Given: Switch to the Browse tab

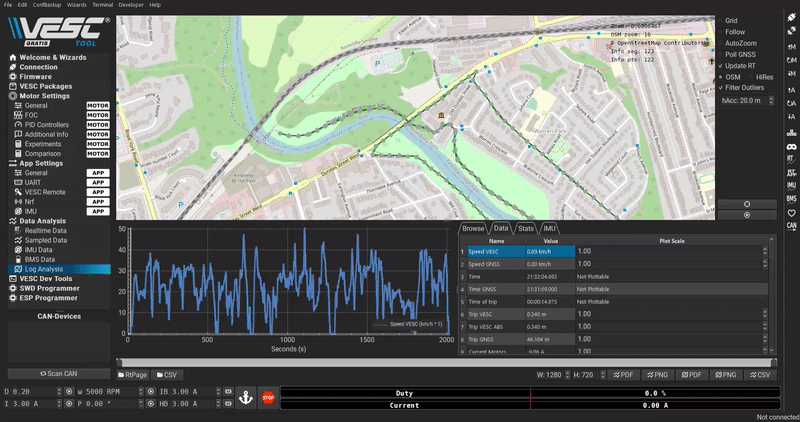Looking at the screenshot, I should tap(473, 229).
